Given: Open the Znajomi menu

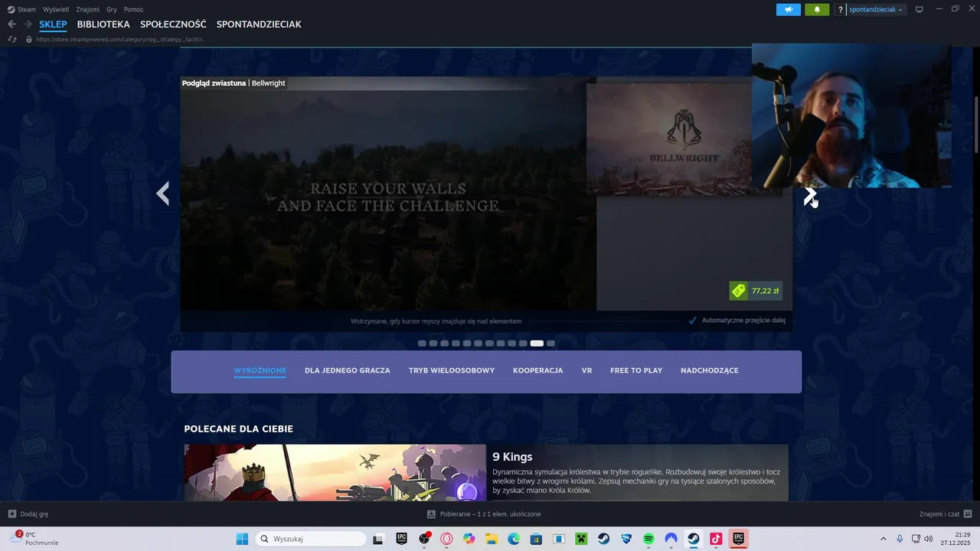Looking at the screenshot, I should pos(87,9).
